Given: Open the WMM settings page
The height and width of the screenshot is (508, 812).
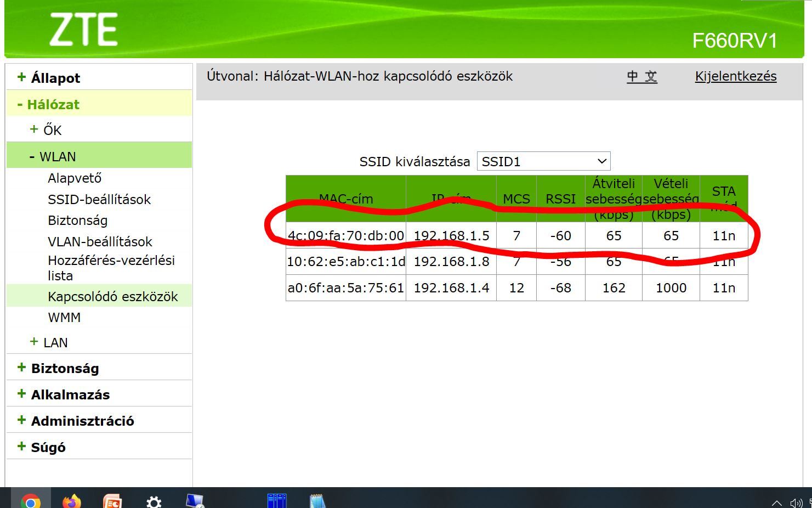Looking at the screenshot, I should (64, 318).
